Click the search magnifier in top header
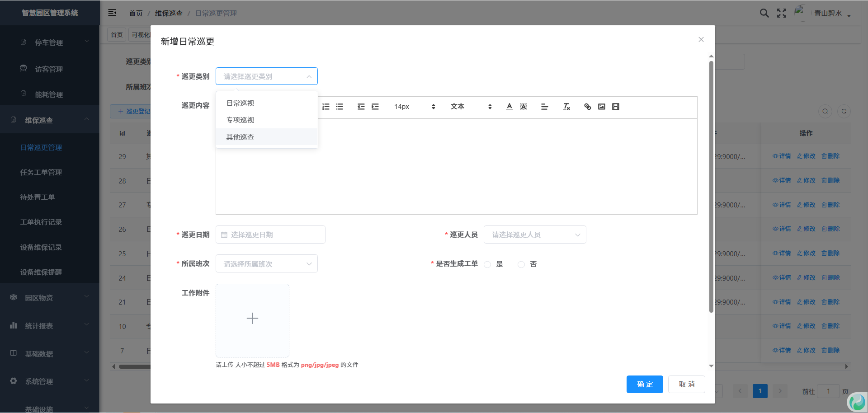The height and width of the screenshot is (413, 868). pos(764,13)
